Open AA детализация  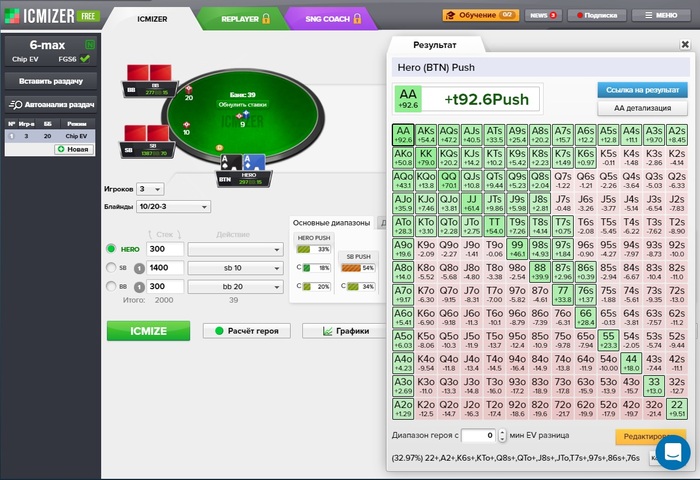pyautogui.click(x=642, y=108)
